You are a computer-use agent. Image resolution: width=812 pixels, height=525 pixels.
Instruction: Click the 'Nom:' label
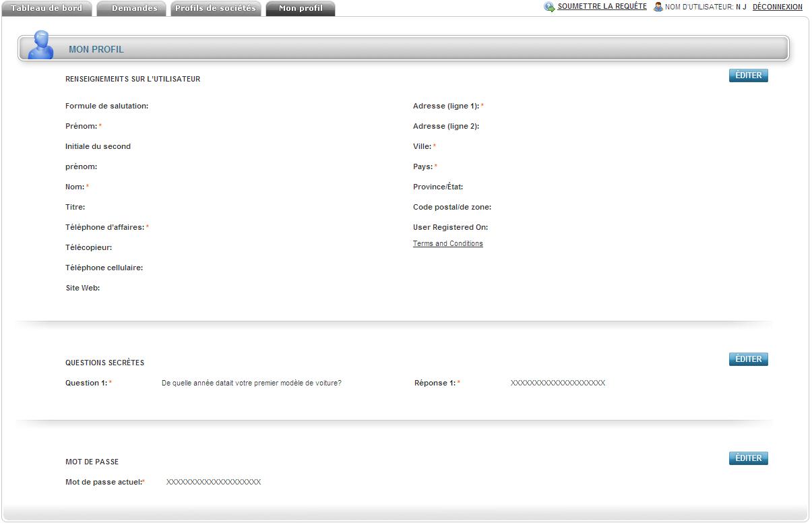click(75, 187)
